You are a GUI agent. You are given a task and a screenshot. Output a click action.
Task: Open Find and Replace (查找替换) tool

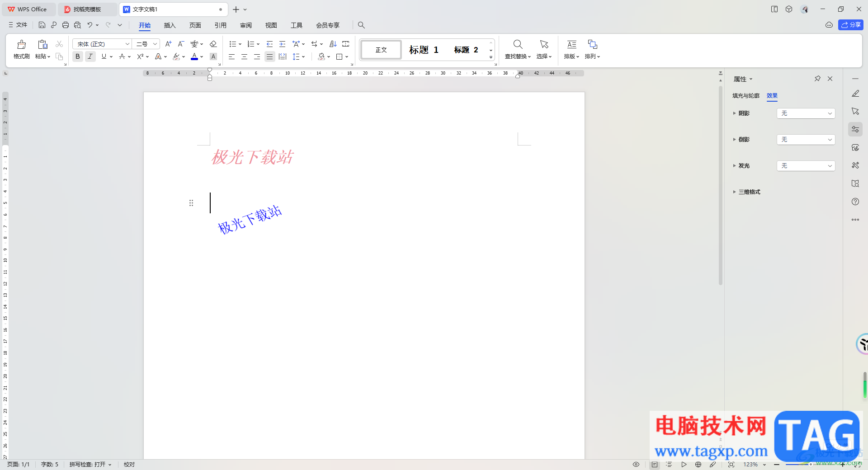(518, 49)
